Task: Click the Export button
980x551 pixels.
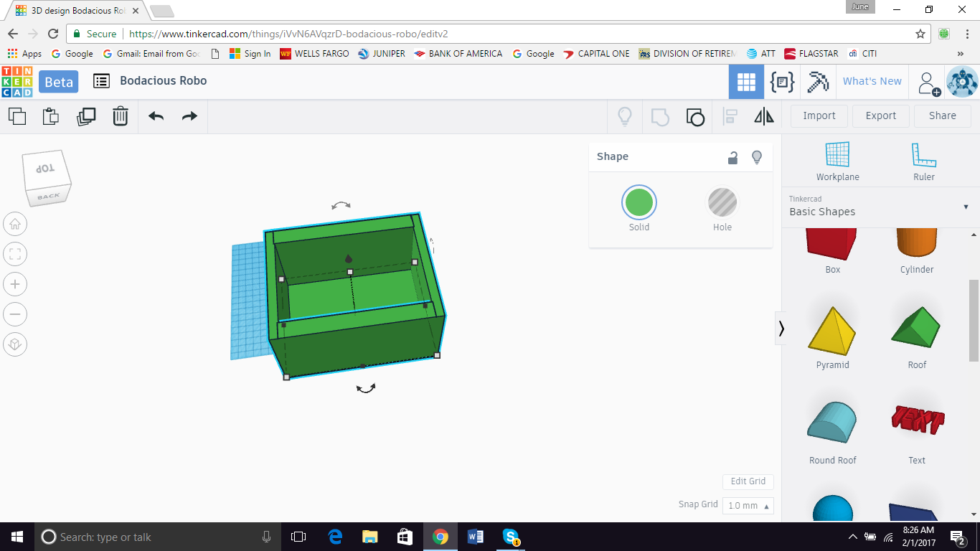Action: [881, 116]
